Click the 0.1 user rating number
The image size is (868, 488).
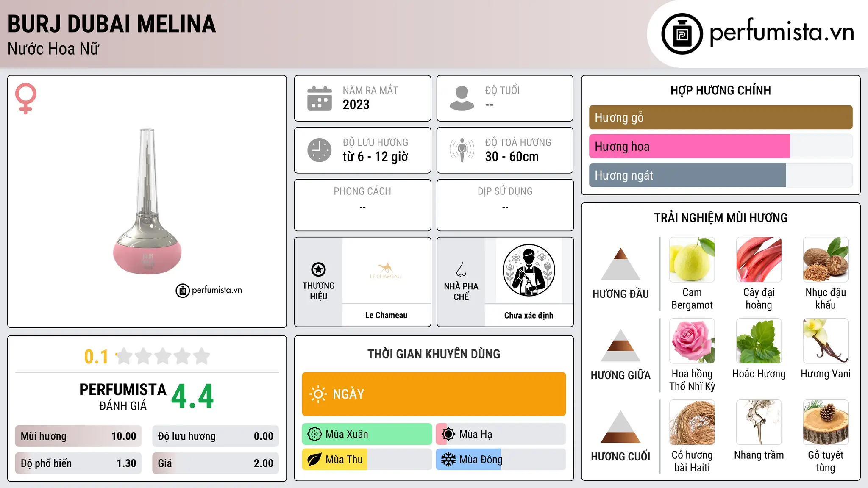click(96, 357)
